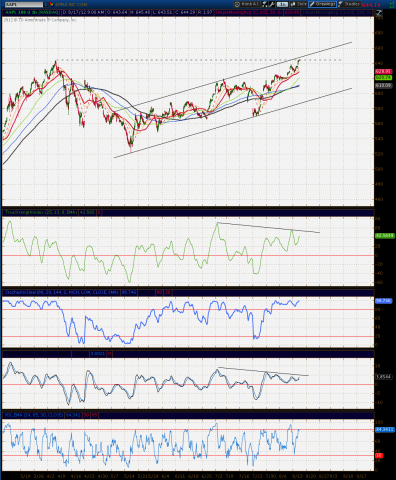Click the red 628.95 moving average price tag
The height and width of the screenshot is (480, 396).
[383, 71]
